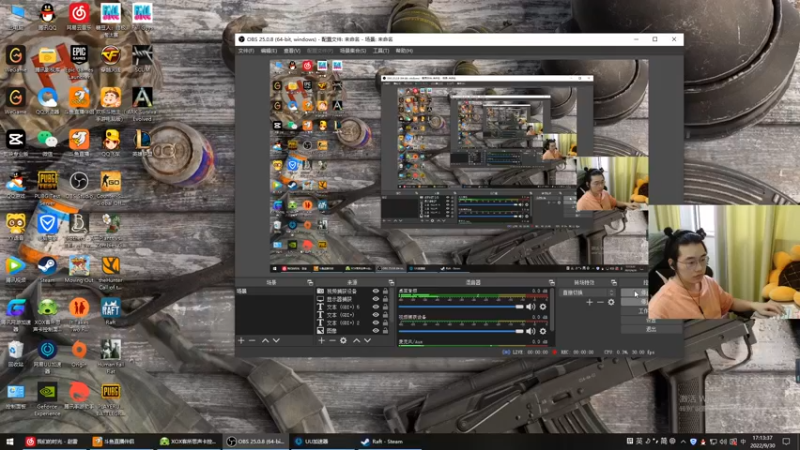Expand the hidden system tray icons chevron
Image resolution: width=800 pixels, height=450 pixels.
683,441
